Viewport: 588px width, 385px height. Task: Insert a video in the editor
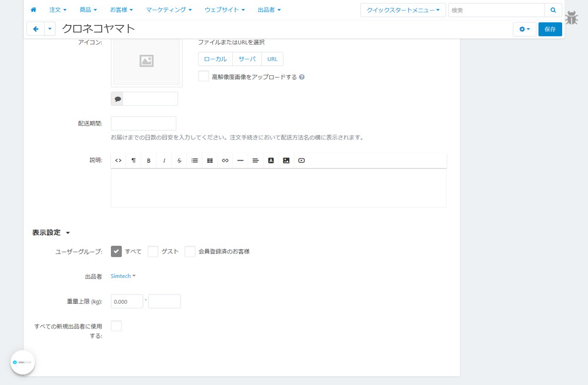pyautogui.click(x=302, y=160)
